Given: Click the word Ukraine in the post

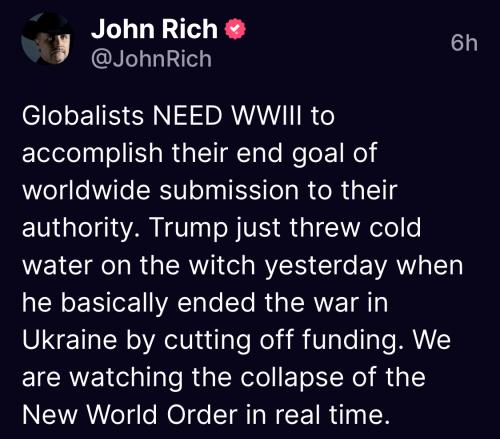Looking at the screenshot, I should click(x=69, y=340).
